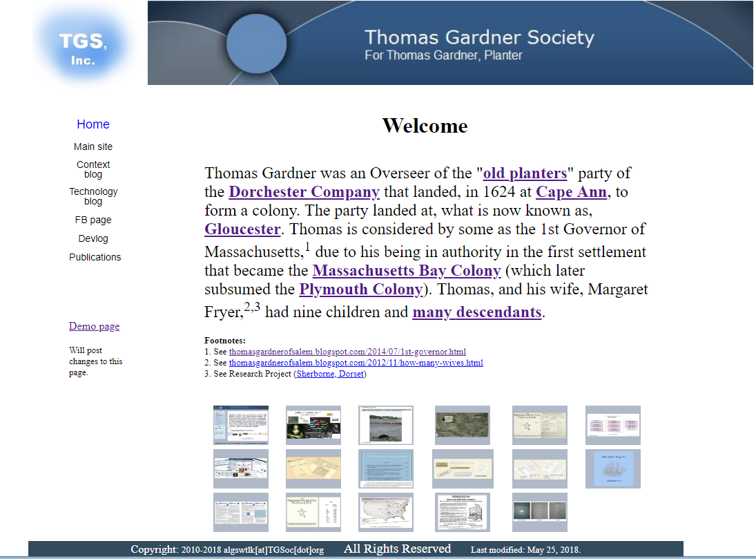Visit the FB page link
This screenshot has width=756, height=559.
click(93, 220)
